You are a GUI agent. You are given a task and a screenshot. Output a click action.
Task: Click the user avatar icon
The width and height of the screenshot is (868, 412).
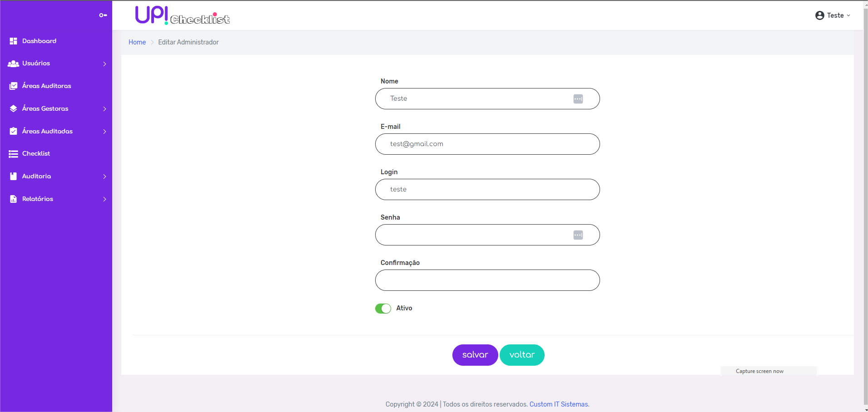820,15
